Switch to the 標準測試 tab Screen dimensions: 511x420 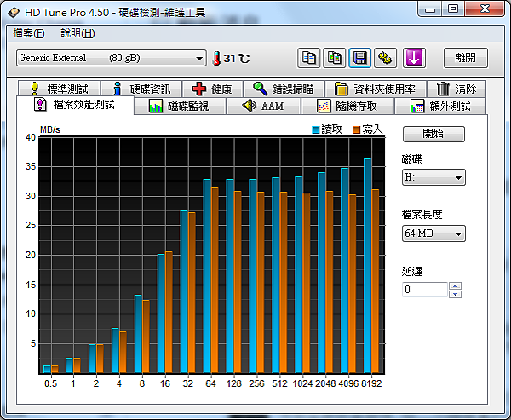coord(59,89)
